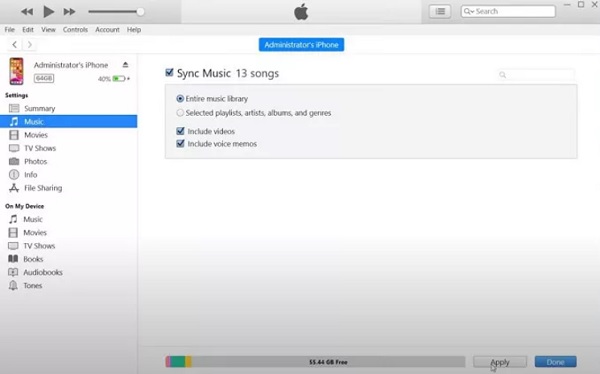Click the Books icon
The image size is (600, 374).
(13, 259)
